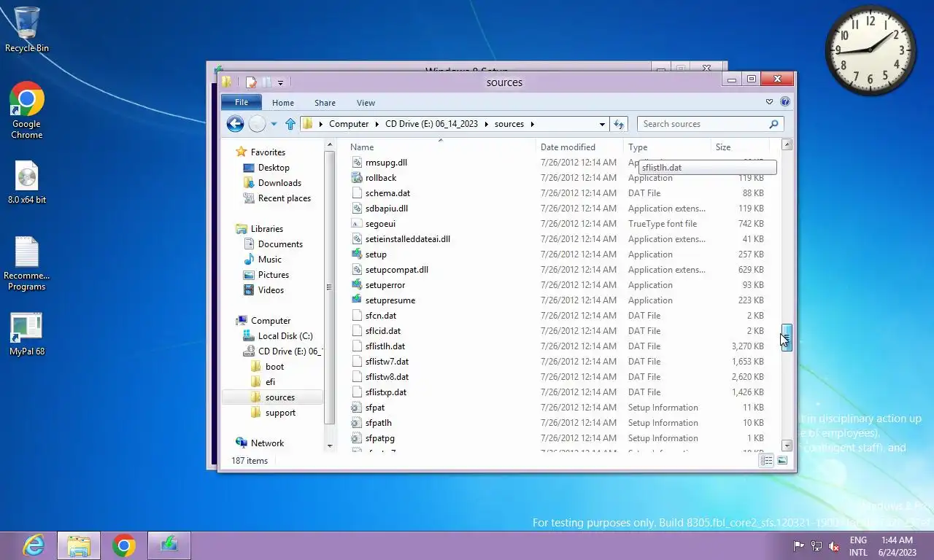Click into the Search sources field
This screenshot has width=934, height=560.
pos(710,124)
